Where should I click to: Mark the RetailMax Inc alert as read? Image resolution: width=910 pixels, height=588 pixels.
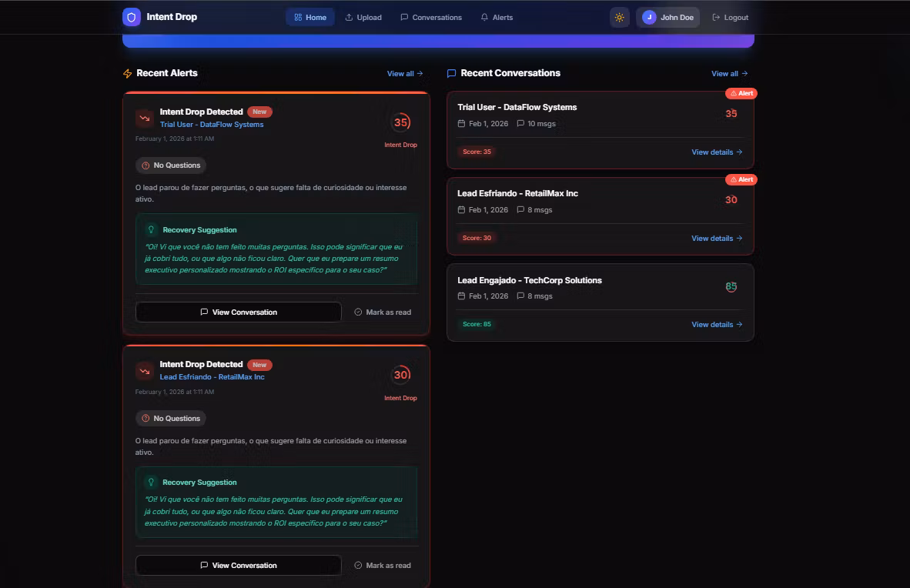pyautogui.click(x=383, y=566)
